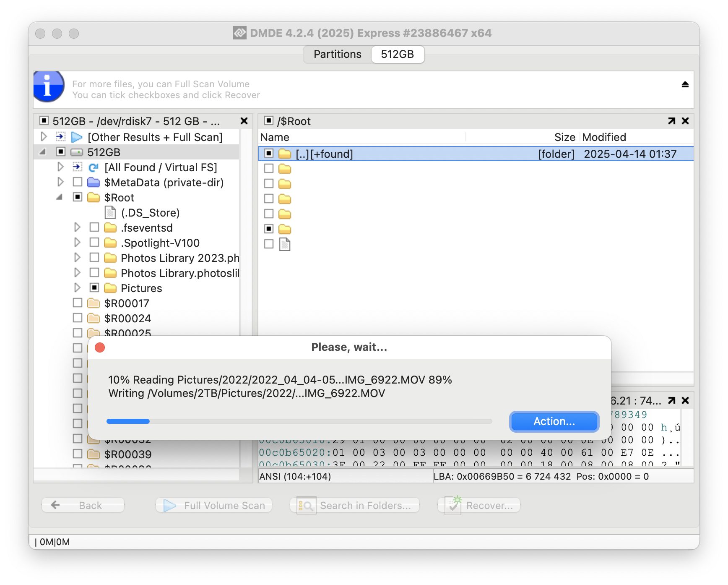Expand the .Spotlight-V100 folder
Viewport: 728px width, 585px height.
77,242
